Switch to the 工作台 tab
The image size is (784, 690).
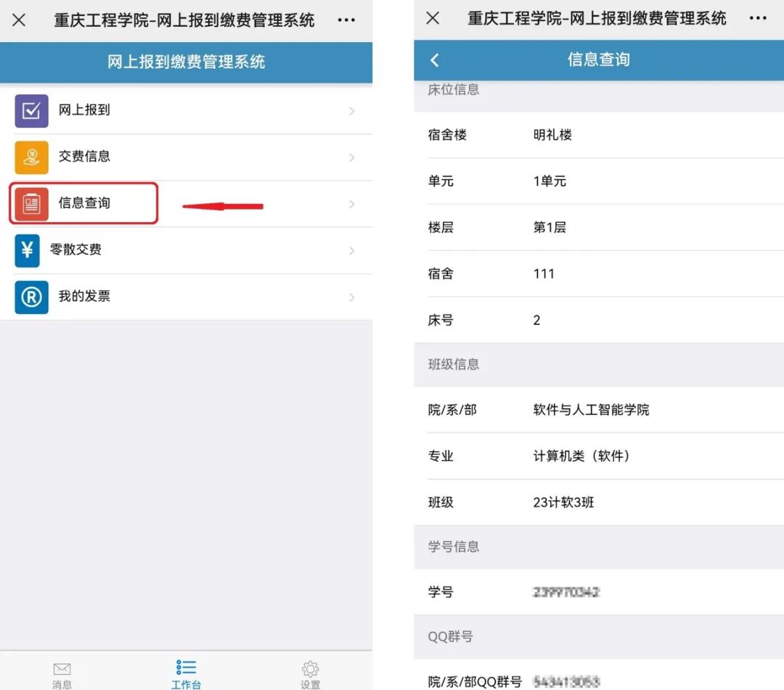[186, 674]
